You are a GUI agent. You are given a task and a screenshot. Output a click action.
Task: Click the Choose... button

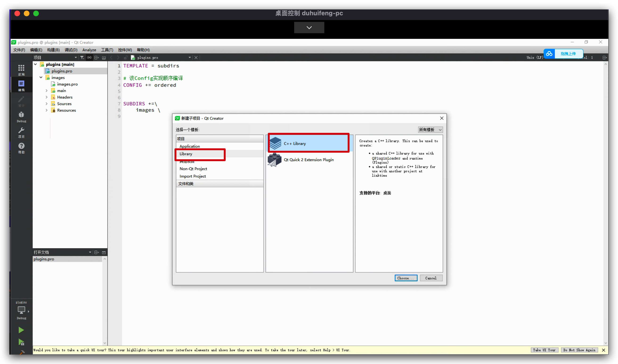pos(406,278)
